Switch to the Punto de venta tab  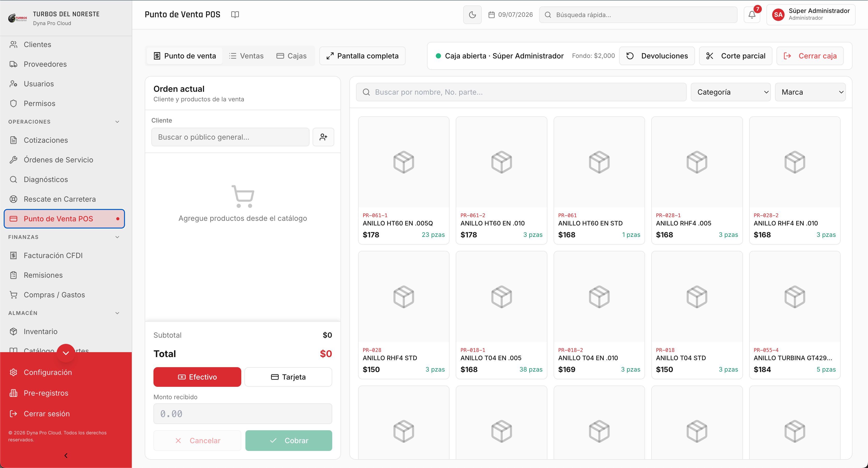click(x=185, y=56)
